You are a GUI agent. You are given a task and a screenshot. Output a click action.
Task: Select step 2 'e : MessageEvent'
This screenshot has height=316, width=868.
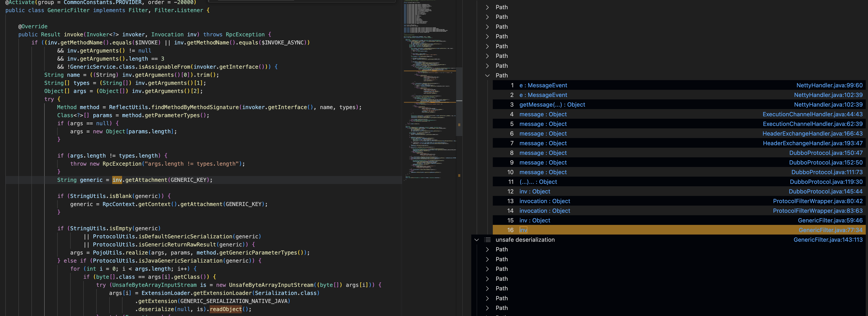pos(543,95)
